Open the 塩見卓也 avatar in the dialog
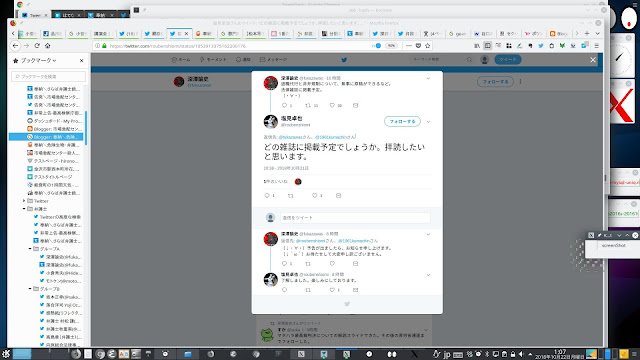640x360 pixels. tap(271, 122)
